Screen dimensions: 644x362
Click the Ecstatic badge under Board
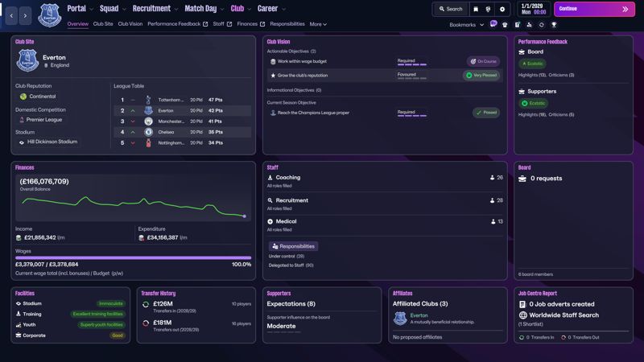pos(532,64)
